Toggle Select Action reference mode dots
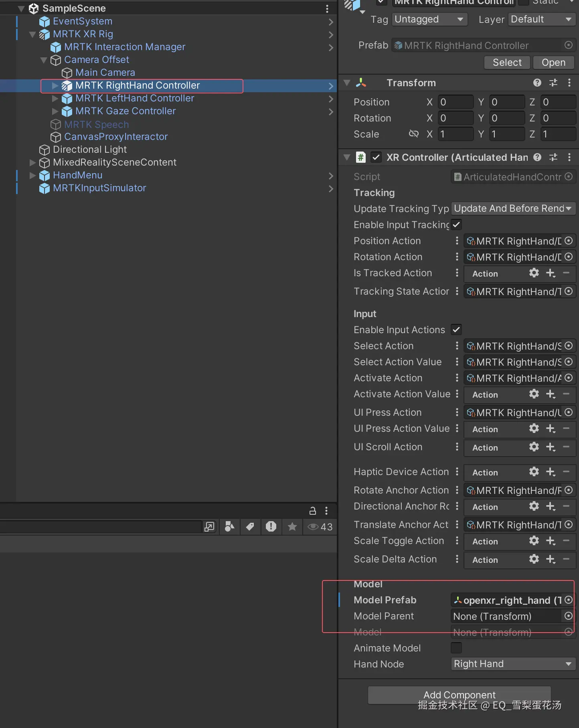Image resolution: width=579 pixels, height=728 pixels. [457, 346]
